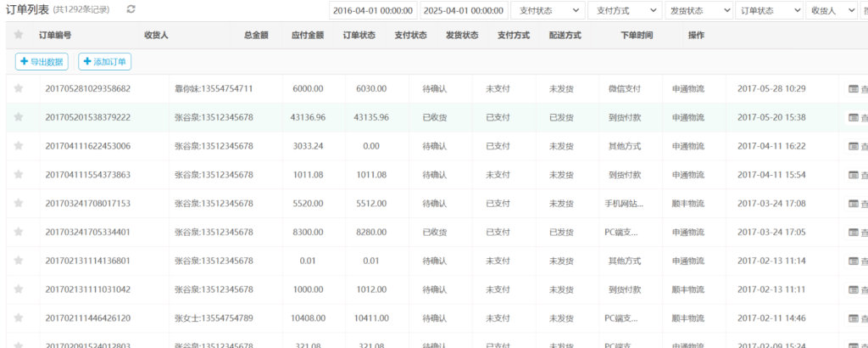Click the 下单时间 column header

pyautogui.click(x=637, y=36)
